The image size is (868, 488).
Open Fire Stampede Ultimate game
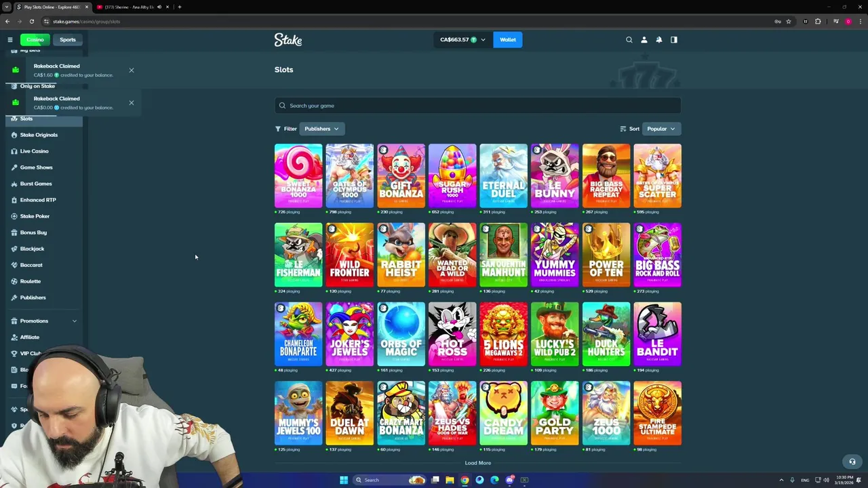(658, 413)
